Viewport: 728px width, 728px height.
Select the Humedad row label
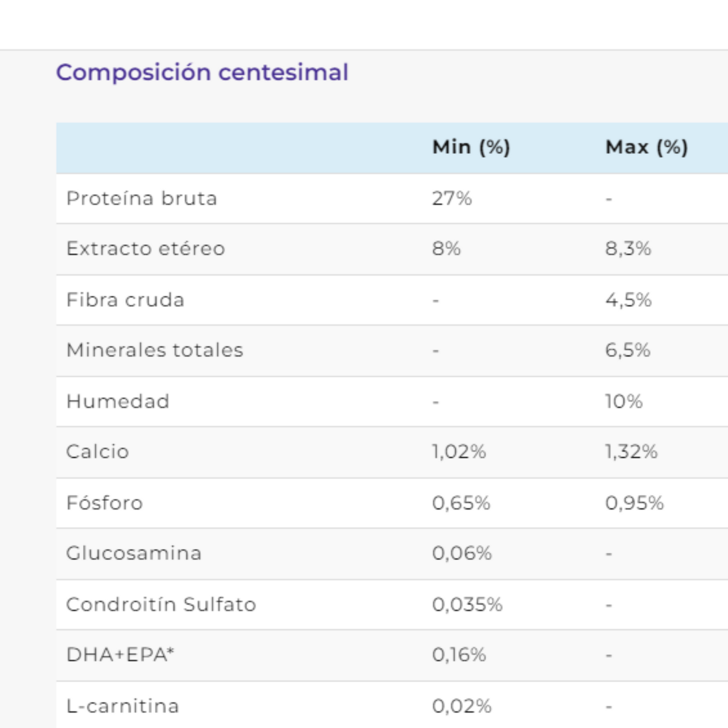click(118, 402)
